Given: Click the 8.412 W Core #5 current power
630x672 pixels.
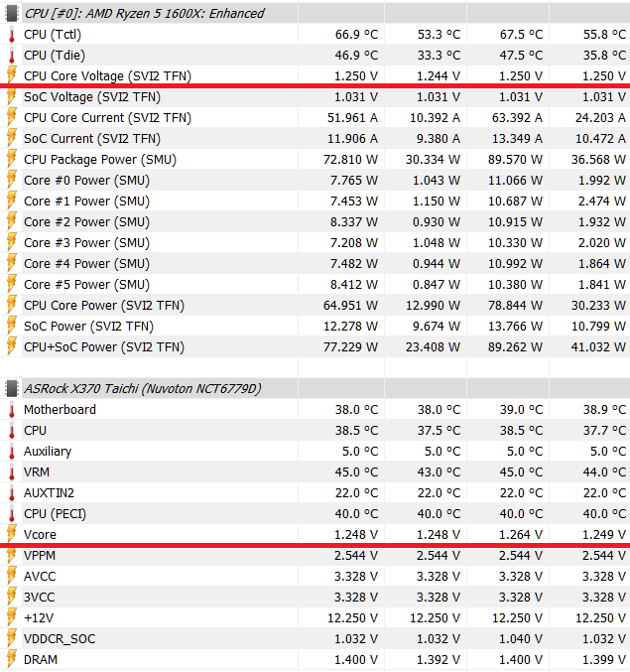Looking at the screenshot, I should point(354,285).
